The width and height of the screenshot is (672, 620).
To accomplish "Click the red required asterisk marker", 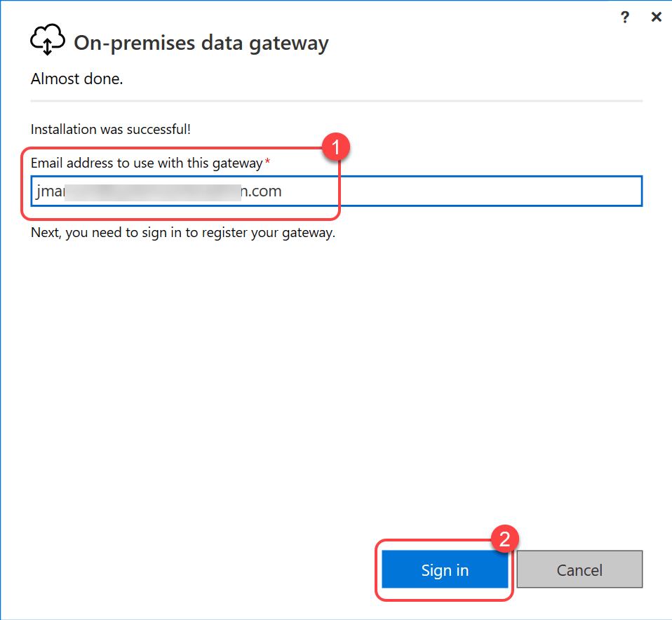I will (267, 163).
